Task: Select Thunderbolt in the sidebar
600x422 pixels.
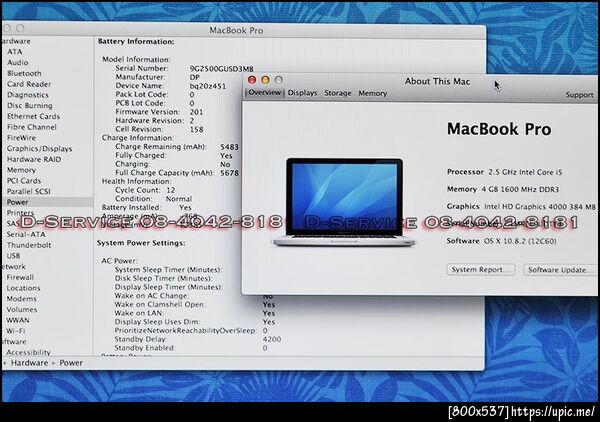Action: tap(29, 245)
